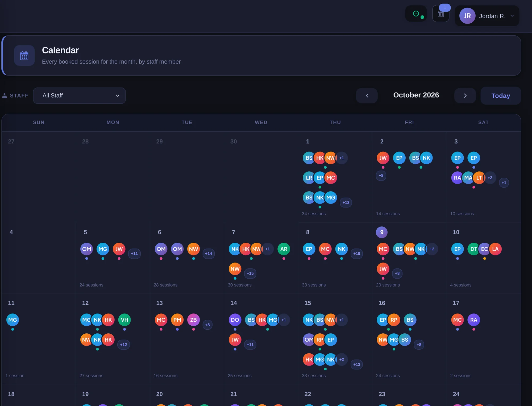Click the LT avatar on October 3

(479, 178)
